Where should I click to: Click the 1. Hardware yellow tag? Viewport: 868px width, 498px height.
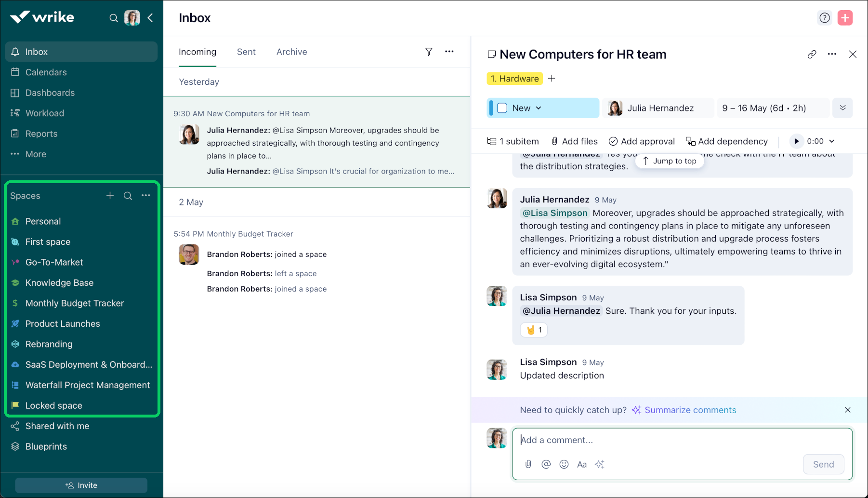pos(514,79)
